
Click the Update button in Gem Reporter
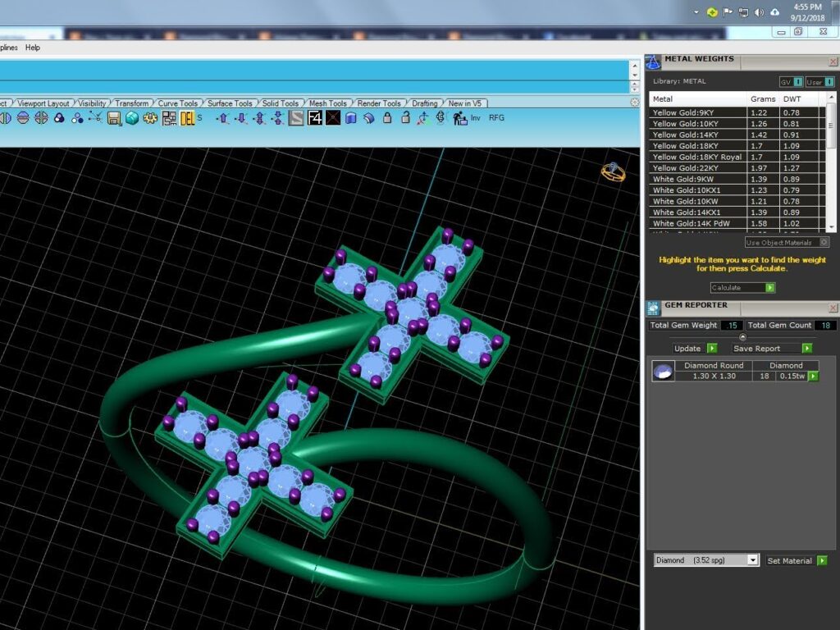click(x=695, y=348)
